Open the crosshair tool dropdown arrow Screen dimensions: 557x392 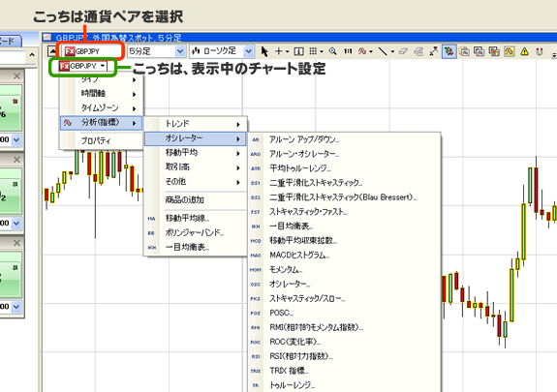tap(287, 52)
